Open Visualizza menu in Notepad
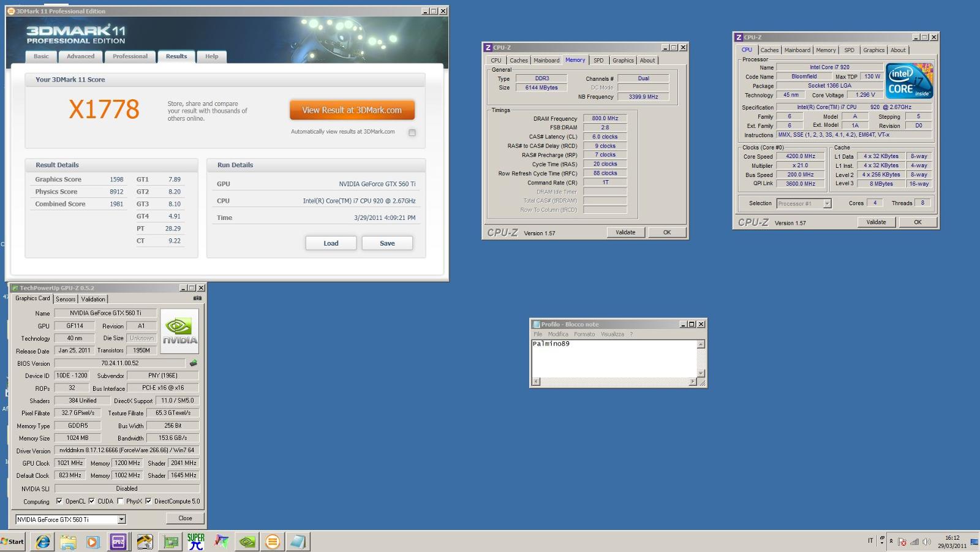 (612, 334)
